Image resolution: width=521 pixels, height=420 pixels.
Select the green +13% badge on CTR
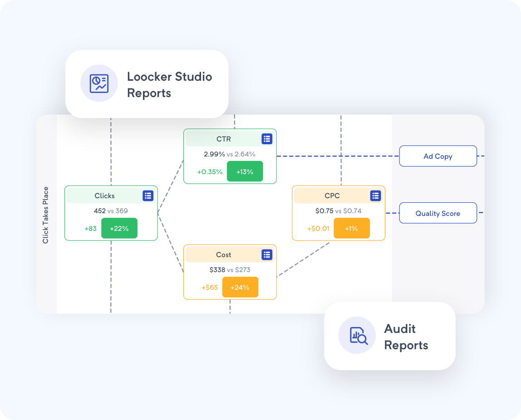click(x=245, y=171)
